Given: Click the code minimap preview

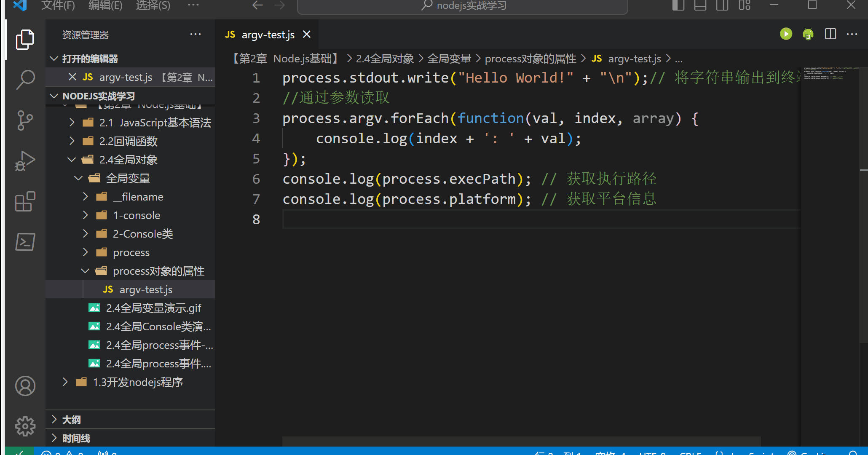Looking at the screenshot, I should (x=829, y=73).
